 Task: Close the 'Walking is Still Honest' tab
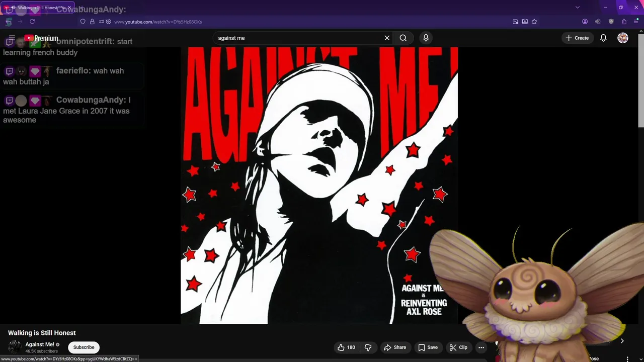[69, 8]
